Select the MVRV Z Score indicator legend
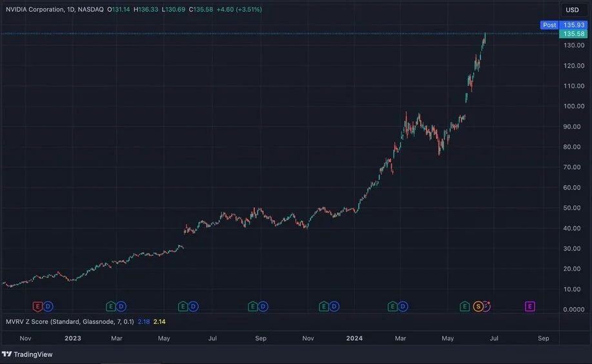Viewport: 592px width, 364px height. click(x=70, y=321)
